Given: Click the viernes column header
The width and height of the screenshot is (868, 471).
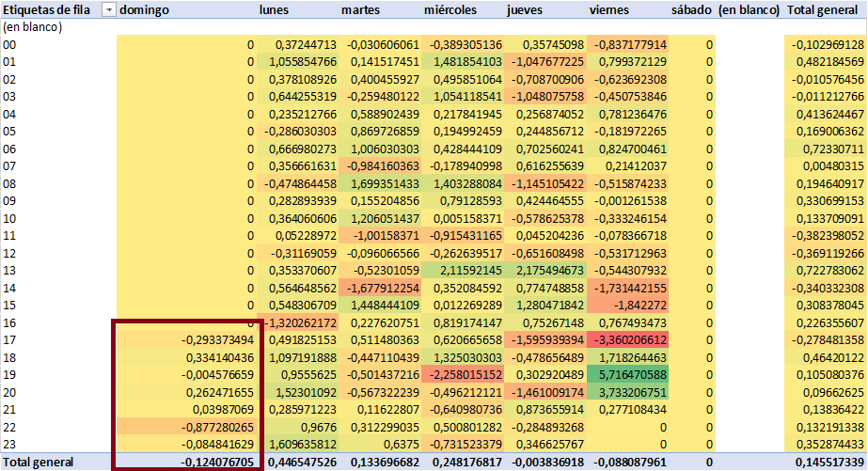Looking at the screenshot, I should tap(609, 9).
